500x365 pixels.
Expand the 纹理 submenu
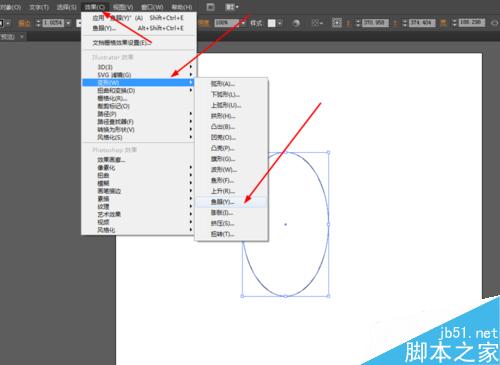tap(138, 206)
